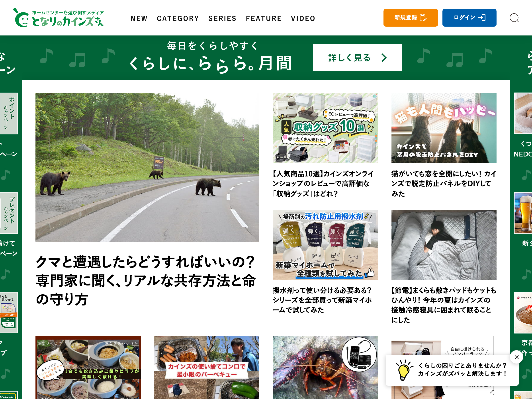Click the となりのカインズさん site logo

(x=59, y=18)
